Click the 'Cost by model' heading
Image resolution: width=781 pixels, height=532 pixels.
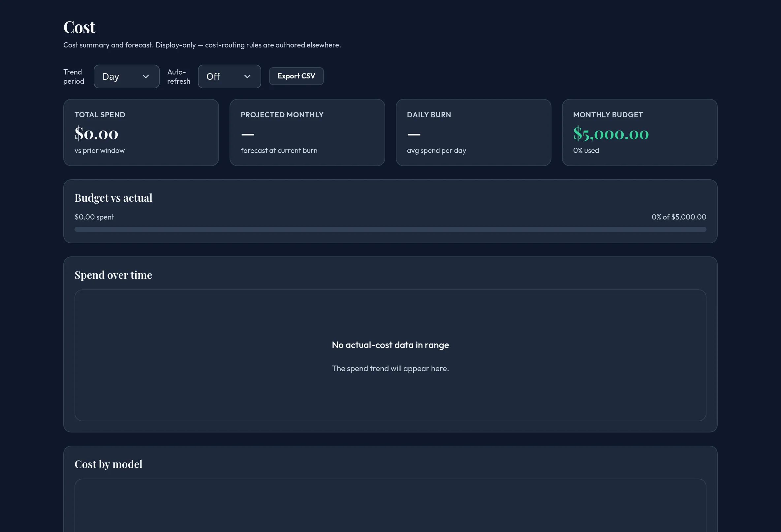click(108, 464)
